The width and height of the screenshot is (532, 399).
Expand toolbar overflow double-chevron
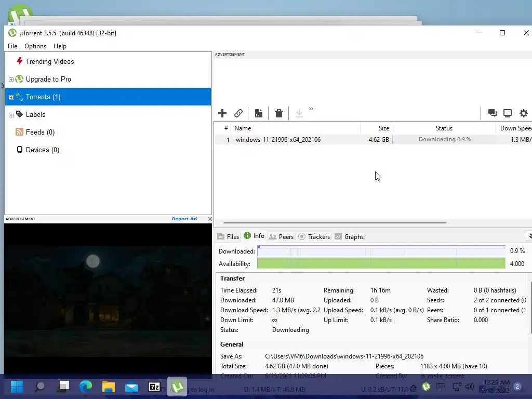coord(311,109)
